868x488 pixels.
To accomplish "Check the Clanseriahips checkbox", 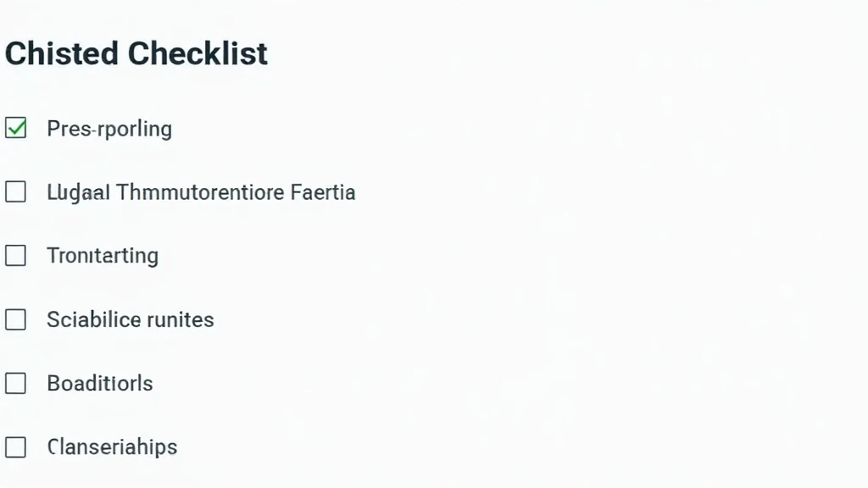I will 15,446.
